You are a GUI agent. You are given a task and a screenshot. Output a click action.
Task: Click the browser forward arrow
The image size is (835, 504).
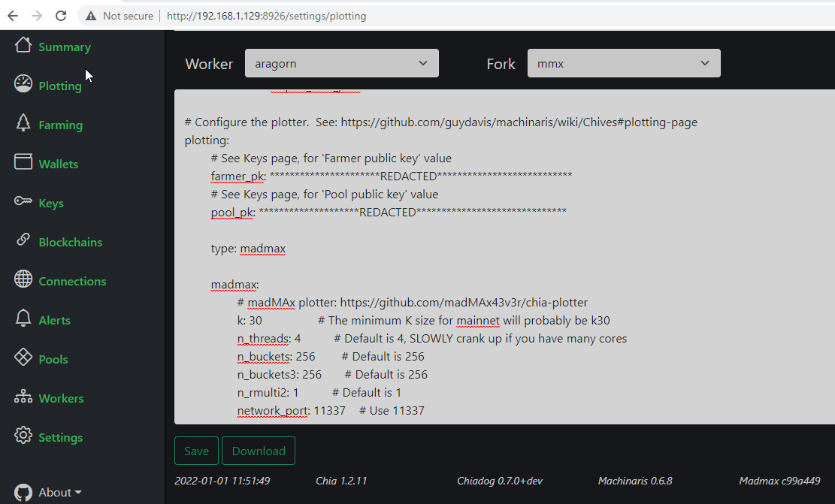(x=37, y=16)
